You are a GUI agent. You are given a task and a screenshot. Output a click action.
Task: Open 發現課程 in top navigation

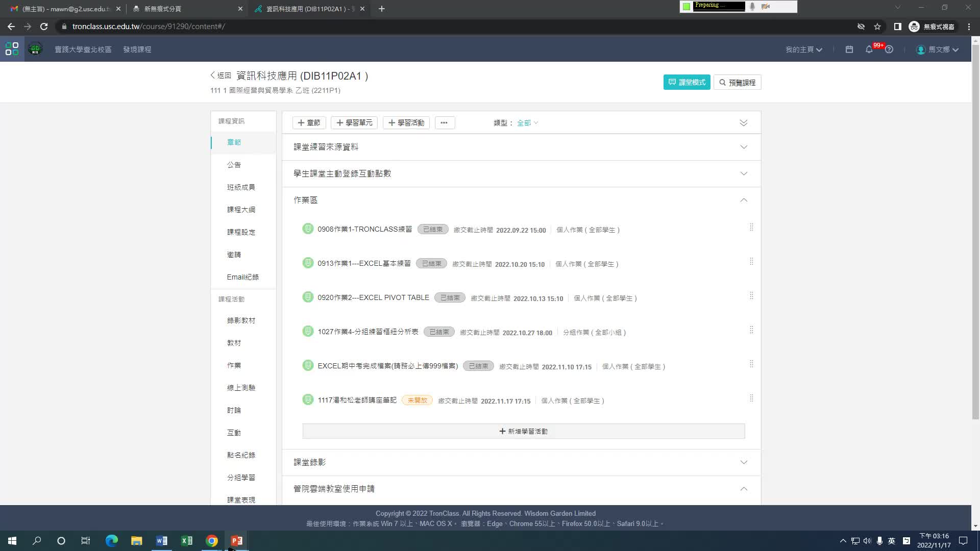[x=137, y=49]
